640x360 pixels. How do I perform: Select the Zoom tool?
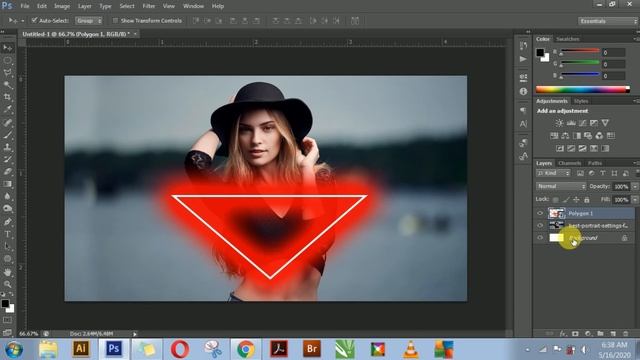[7, 284]
